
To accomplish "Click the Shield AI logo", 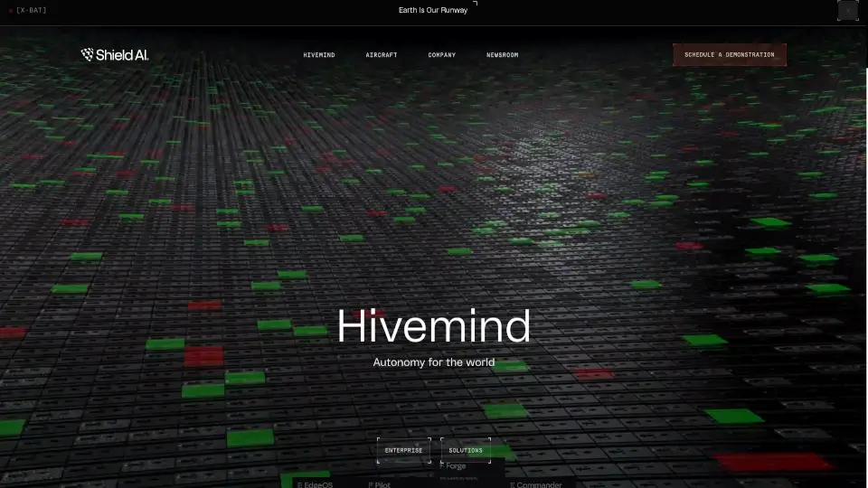I will click(x=115, y=55).
